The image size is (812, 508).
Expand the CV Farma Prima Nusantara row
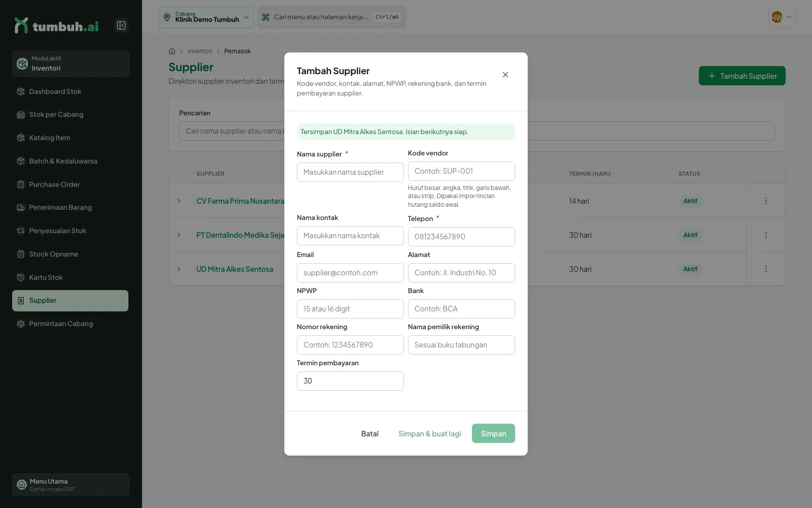point(179,201)
